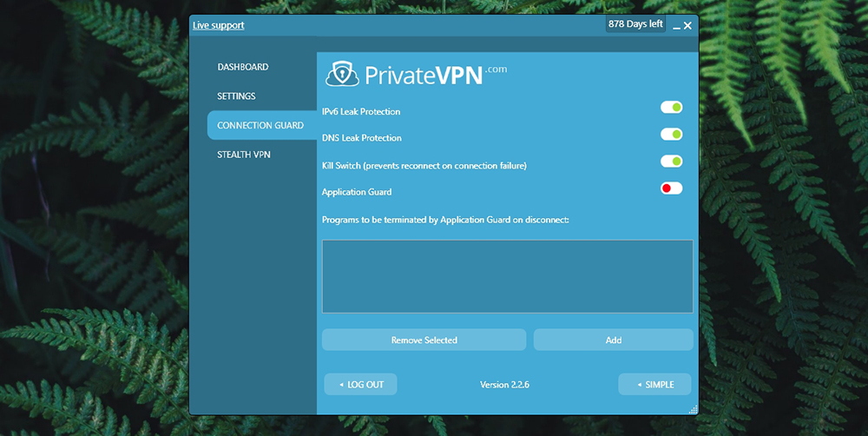Click inside the Application Guard programs list
The height and width of the screenshot is (436, 868).
click(x=507, y=276)
